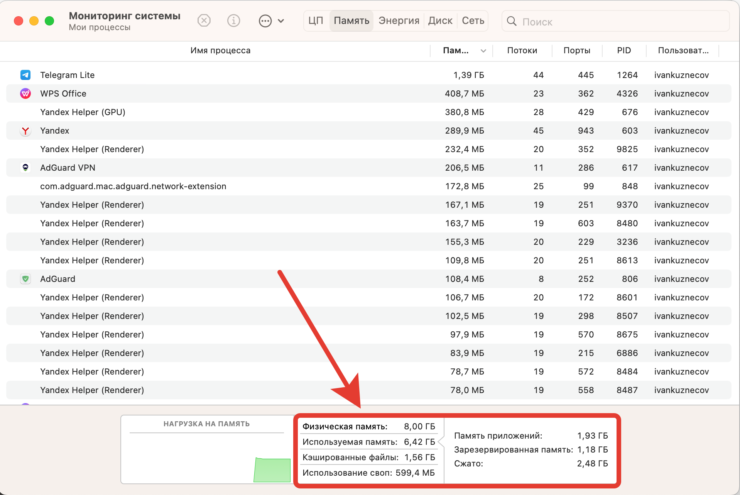Select Yandex Helper (Renderer) with PID 8601
Screen dimensions: 740x495
click(369, 297)
